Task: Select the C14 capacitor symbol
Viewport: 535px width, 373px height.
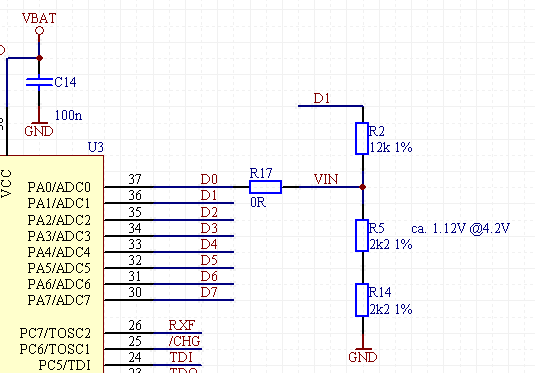Action: tap(39, 82)
